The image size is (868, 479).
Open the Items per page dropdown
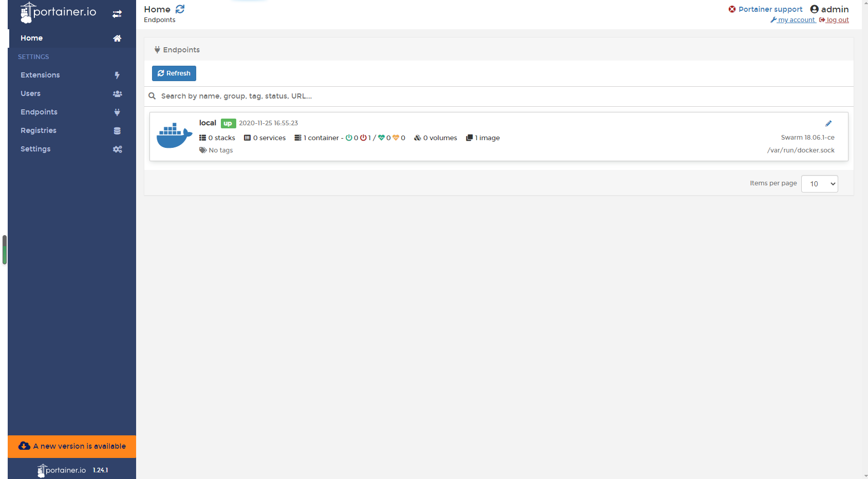(819, 184)
